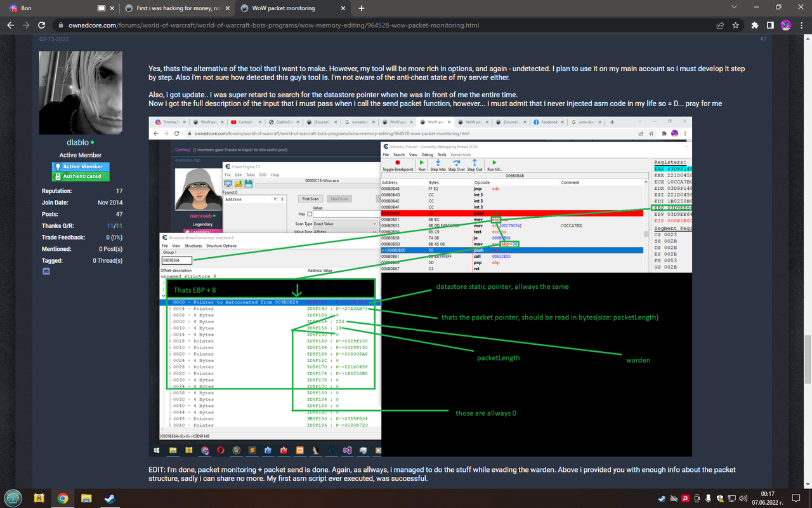
Task: Click the scrollbar down arrow
Action: point(808,485)
